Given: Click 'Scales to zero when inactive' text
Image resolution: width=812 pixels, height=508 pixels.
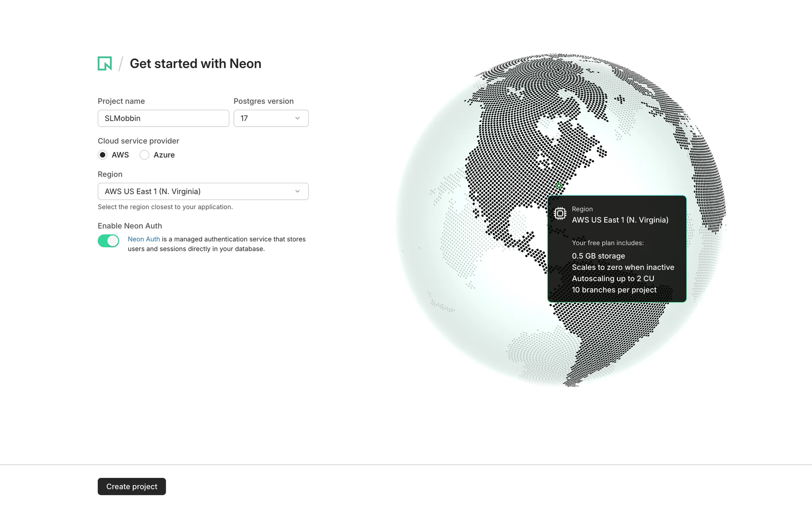Looking at the screenshot, I should 623,268.
